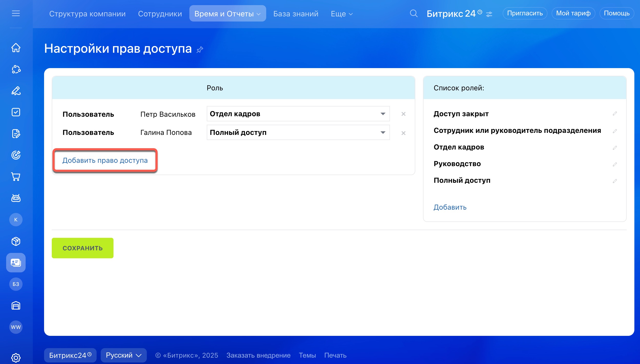Open Мой тариф
The height and width of the screenshot is (364, 640).
(x=573, y=13)
